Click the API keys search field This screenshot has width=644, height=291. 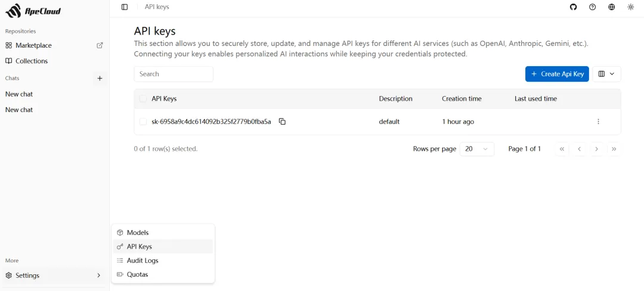[x=174, y=74]
